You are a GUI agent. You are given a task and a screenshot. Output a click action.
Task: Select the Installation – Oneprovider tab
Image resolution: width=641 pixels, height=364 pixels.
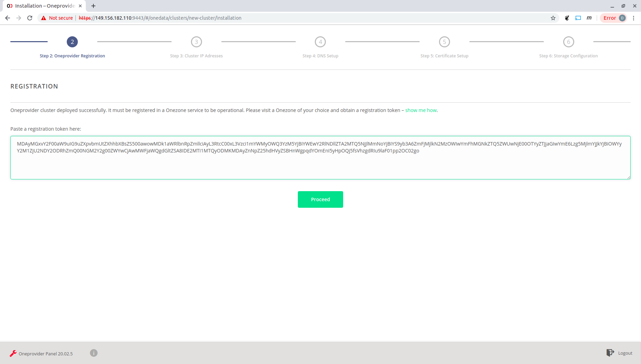click(45, 6)
